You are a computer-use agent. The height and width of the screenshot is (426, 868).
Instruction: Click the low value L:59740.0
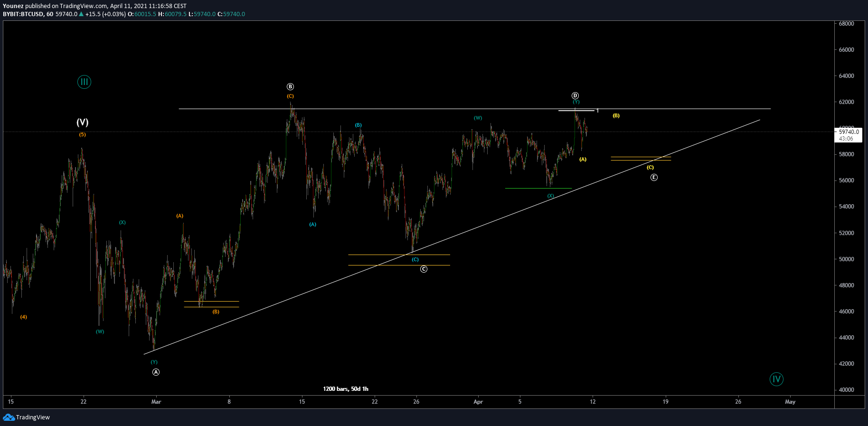click(x=202, y=14)
